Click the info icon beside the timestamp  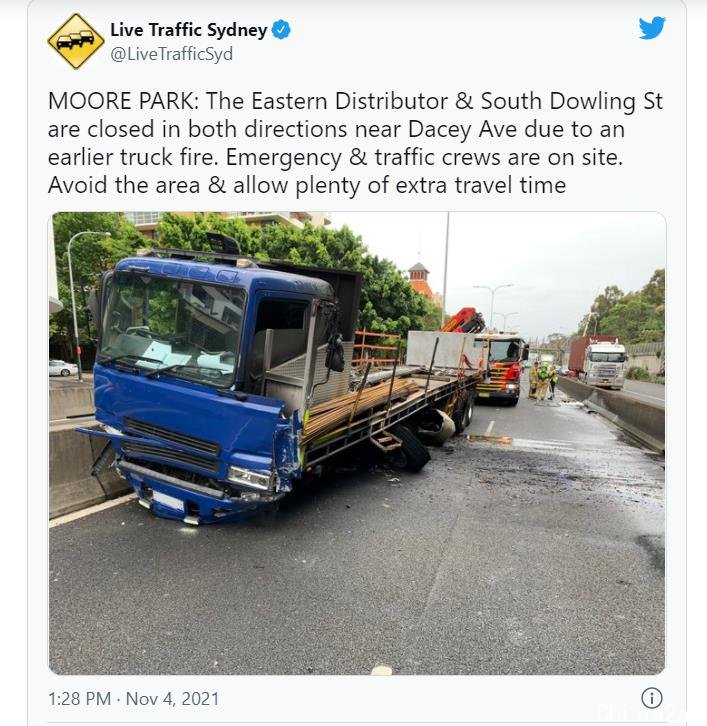(651, 698)
